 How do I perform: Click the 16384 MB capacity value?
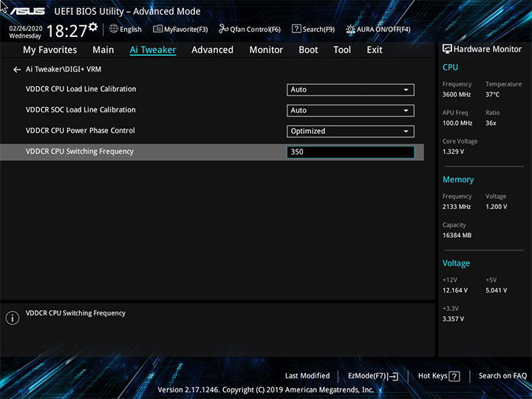click(457, 235)
